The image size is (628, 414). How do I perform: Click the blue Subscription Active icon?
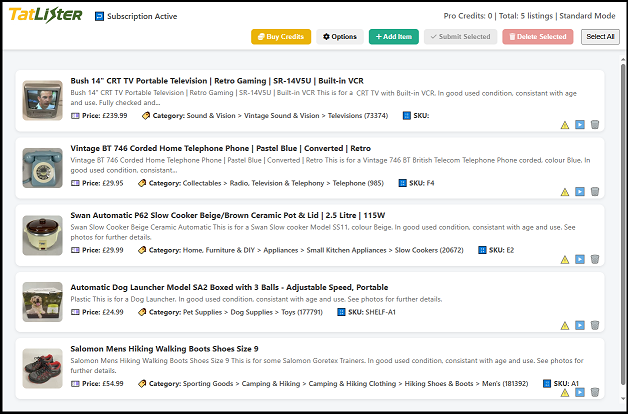99,16
